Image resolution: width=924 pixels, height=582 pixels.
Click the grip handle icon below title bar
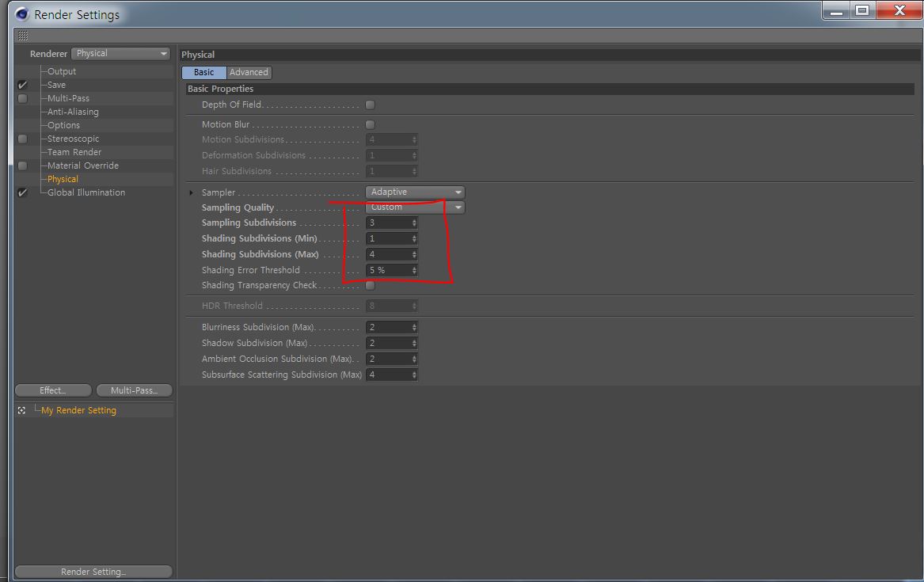coord(22,36)
